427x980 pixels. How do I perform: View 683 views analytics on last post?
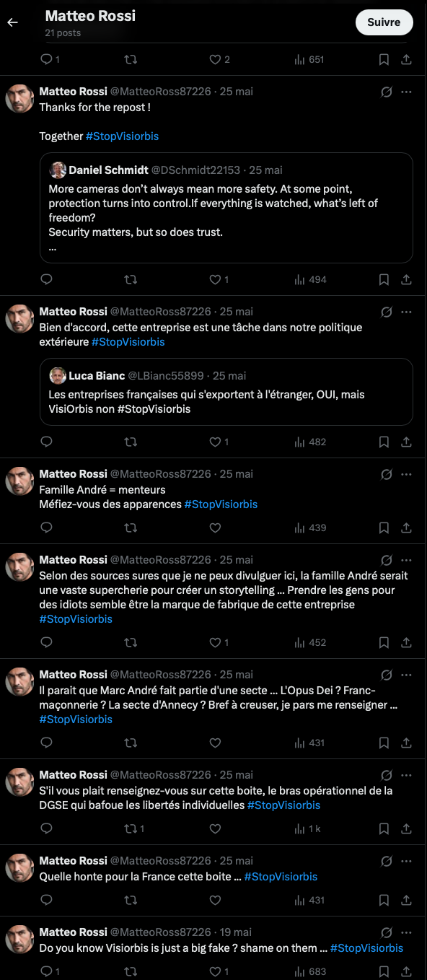pos(310,971)
